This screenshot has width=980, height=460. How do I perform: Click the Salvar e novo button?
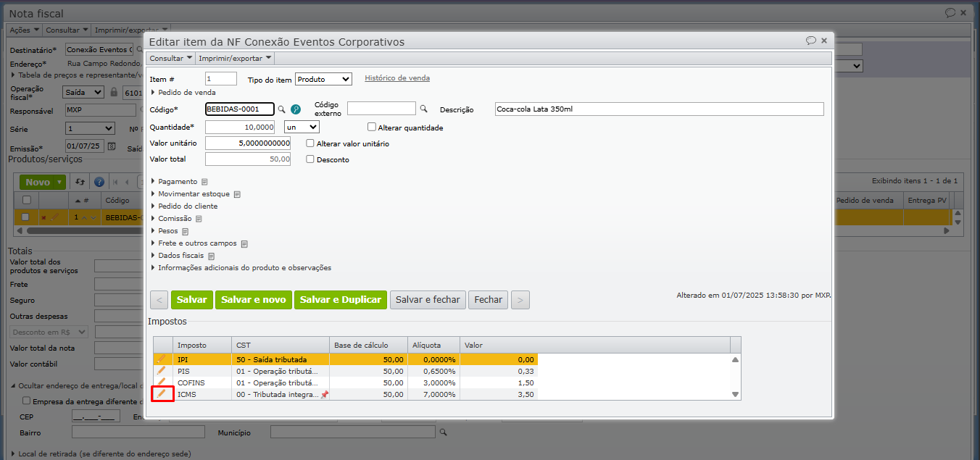coord(253,300)
